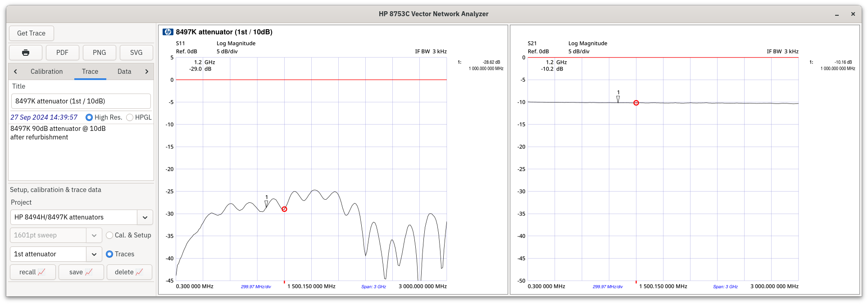
Task: Open the 1st attenuator dropdown
Action: click(94, 254)
